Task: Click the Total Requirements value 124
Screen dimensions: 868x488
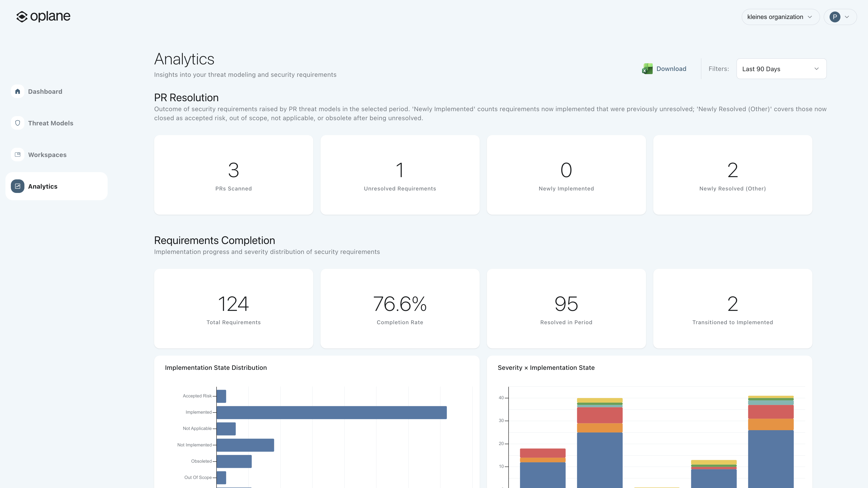Action: click(x=234, y=304)
